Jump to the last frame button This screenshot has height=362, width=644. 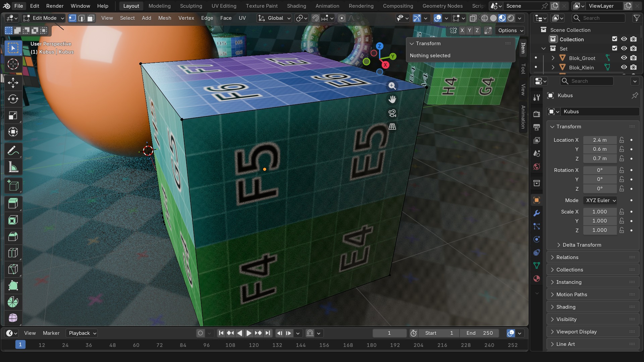pyautogui.click(x=268, y=333)
